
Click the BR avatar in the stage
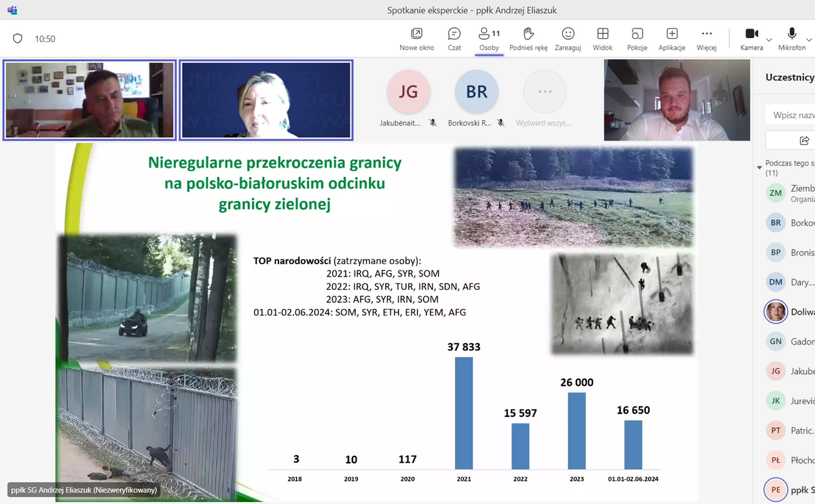[x=477, y=92]
